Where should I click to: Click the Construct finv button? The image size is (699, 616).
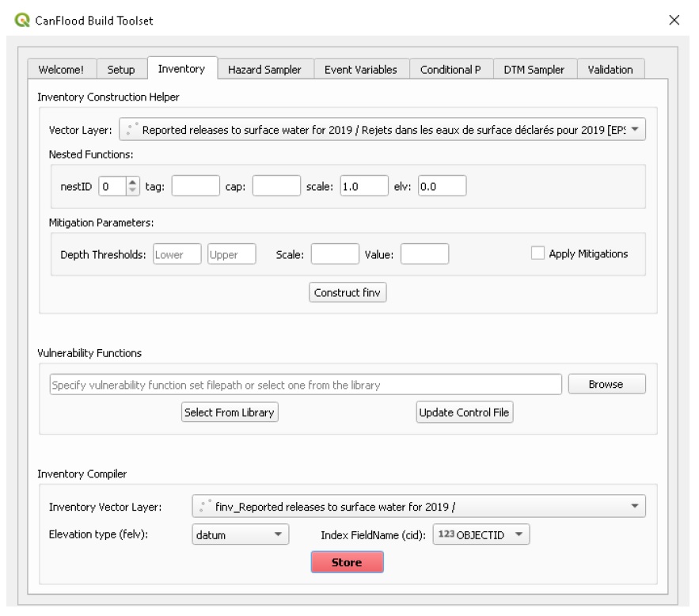click(348, 292)
